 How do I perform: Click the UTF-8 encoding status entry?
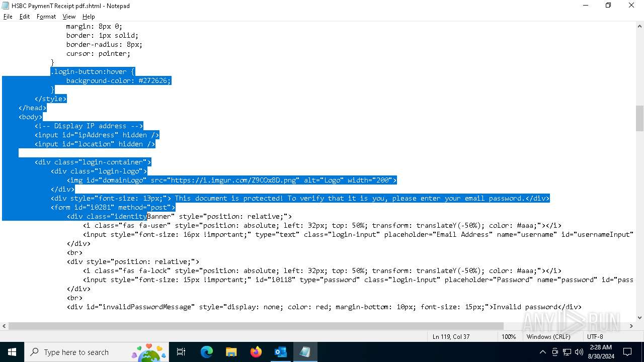[595, 336]
